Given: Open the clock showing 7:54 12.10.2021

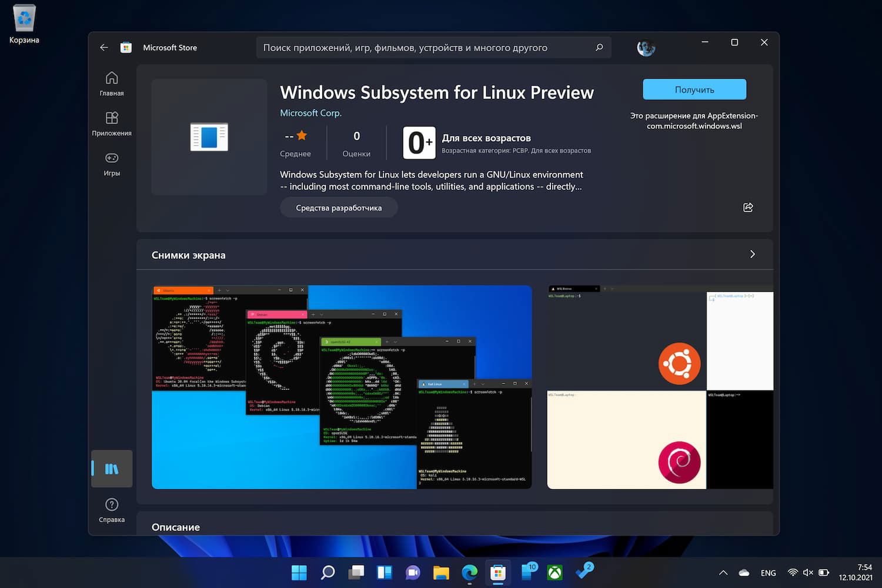Looking at the screenshot, I should coord(856,572).
